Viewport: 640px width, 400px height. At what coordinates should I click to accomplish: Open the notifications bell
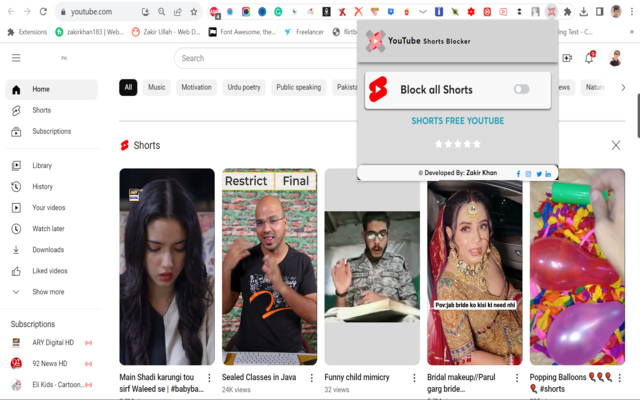[589, 58]
